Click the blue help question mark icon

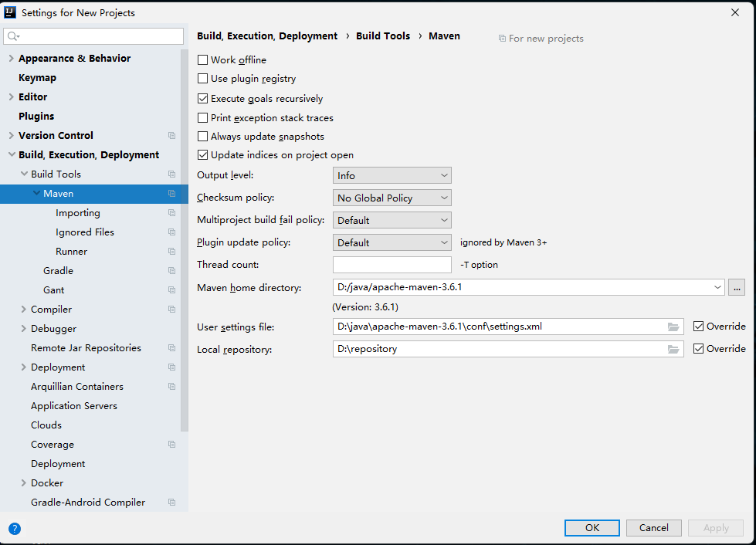(x=15, y=529)
